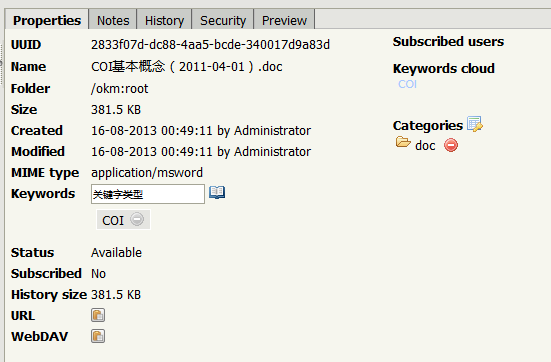Click the UUID value text
The image size is (551, 362).
[x=210, y=45]
